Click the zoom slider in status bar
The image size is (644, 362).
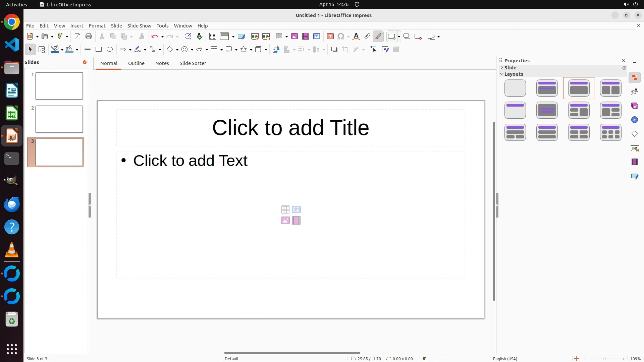(604, 359)
